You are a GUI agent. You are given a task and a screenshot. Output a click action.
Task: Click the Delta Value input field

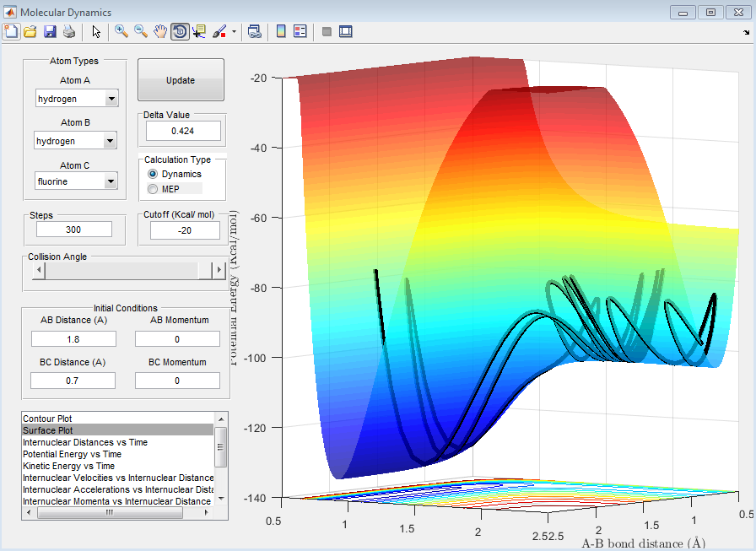(183, 131)
